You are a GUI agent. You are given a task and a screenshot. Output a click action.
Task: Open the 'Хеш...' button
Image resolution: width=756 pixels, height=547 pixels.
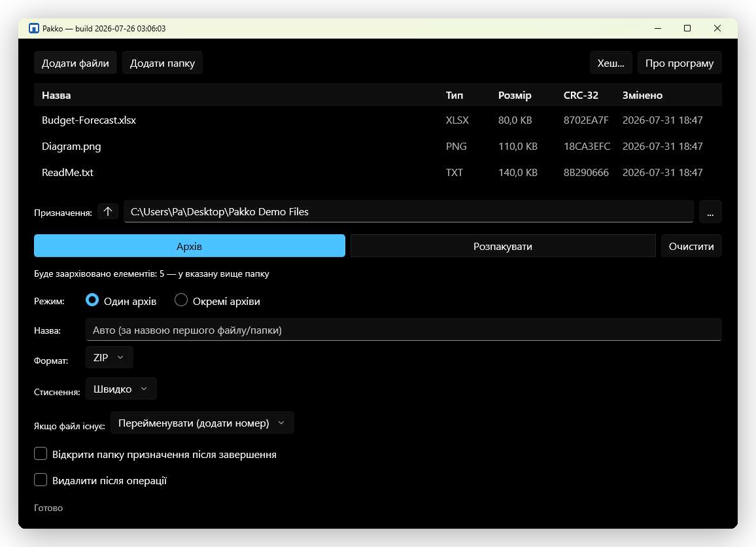point(611,63)
